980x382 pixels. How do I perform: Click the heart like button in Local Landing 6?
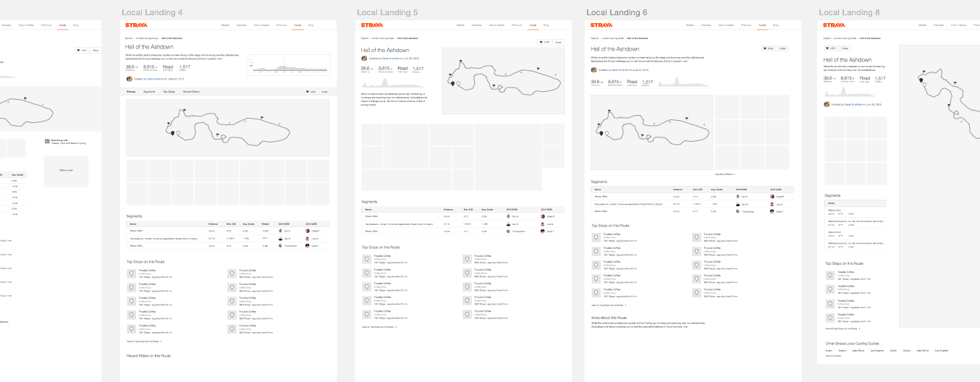pyautogui.click(x=768, y=48)
